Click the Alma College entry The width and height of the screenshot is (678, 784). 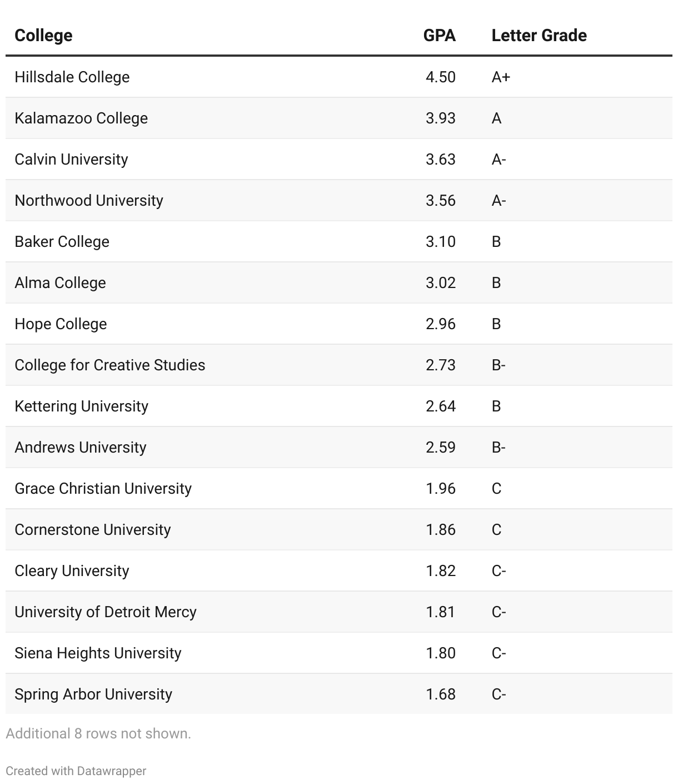pos(60,282)
